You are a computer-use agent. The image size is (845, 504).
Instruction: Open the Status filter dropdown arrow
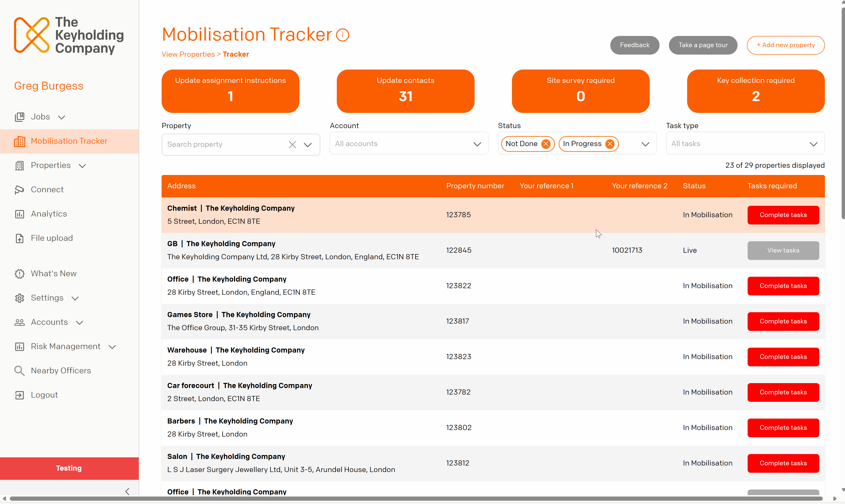point(646,144)
